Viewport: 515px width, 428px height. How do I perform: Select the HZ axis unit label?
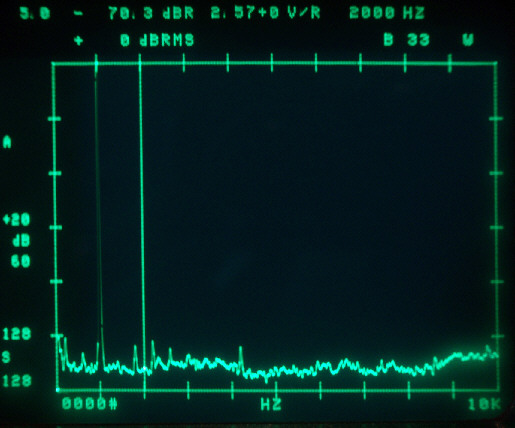271,405
